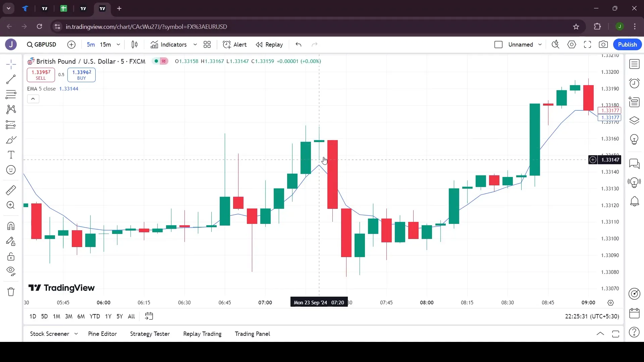The width and height of the screenshot is (644, 362).
Task: Open the quick search icon
Action: [555, 45]
